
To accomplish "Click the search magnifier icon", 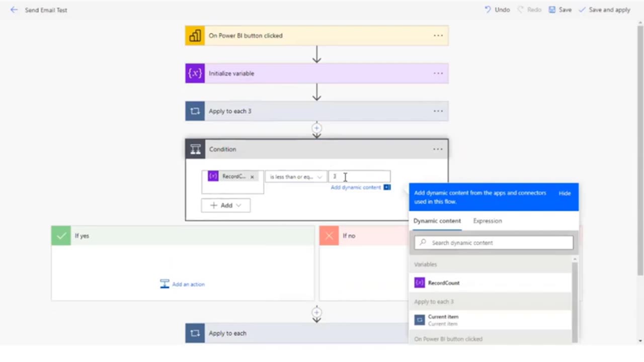I will (x=423, y=242).
